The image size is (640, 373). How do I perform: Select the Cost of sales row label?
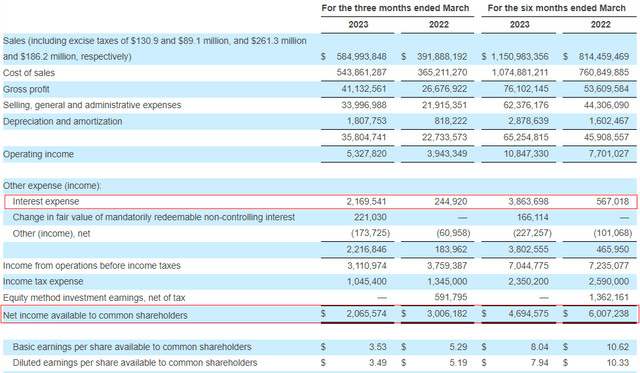click(x=29, y=73)
